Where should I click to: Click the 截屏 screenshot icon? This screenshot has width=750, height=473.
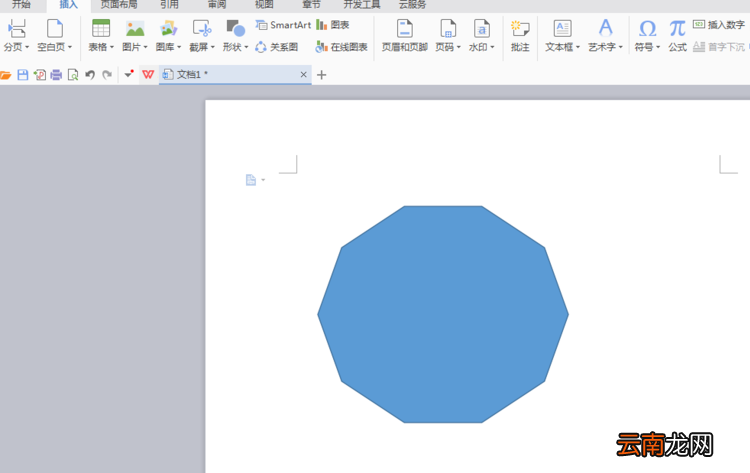coord(202,29)
